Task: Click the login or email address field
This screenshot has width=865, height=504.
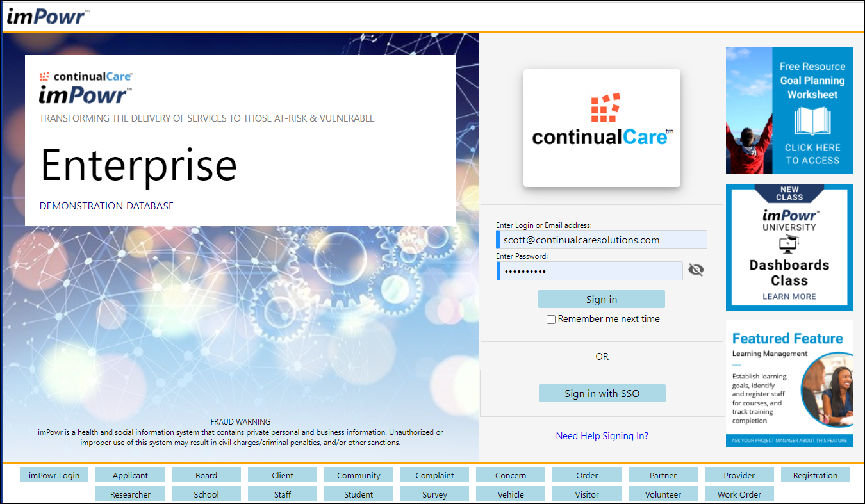Action: (602, 240)
